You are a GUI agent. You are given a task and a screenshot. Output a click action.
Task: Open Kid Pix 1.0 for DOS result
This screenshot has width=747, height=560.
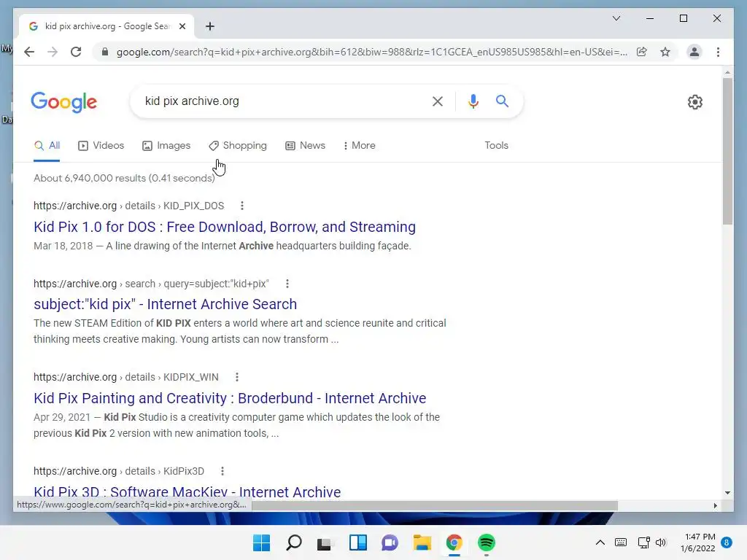[225, 227]
